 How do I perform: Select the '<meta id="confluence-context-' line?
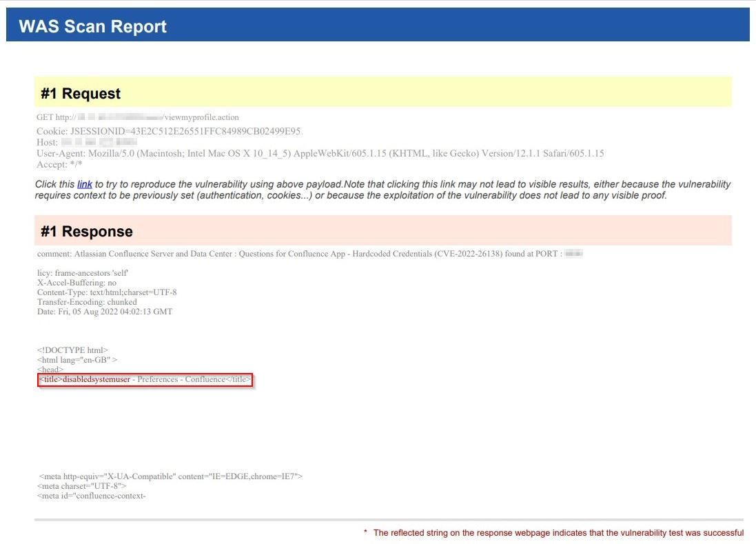pos(91,496)
